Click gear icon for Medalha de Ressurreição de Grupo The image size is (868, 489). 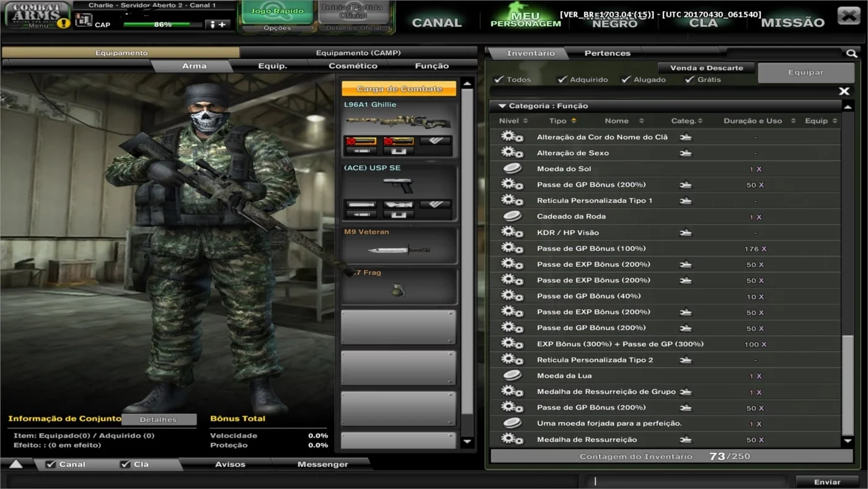pyautogui.click(x=511, y=392)
